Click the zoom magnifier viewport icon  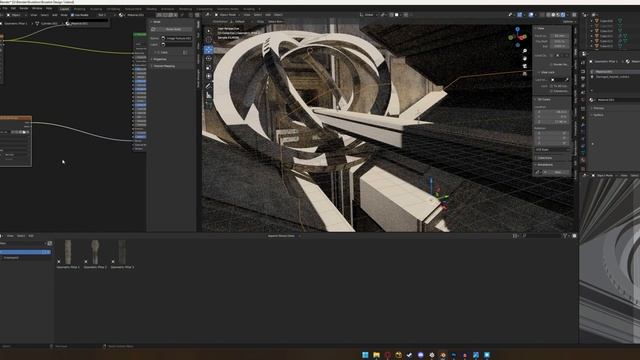click(x=525, y=51)
